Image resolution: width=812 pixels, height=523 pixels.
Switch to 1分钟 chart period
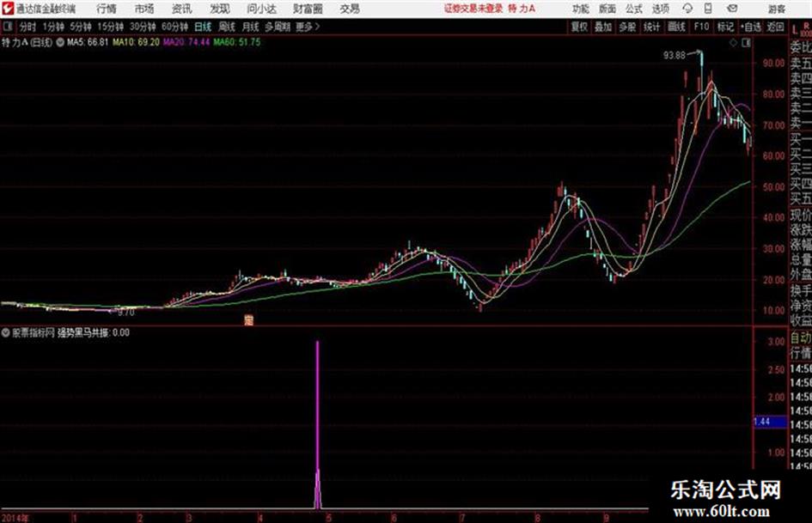tap(53, 27)
